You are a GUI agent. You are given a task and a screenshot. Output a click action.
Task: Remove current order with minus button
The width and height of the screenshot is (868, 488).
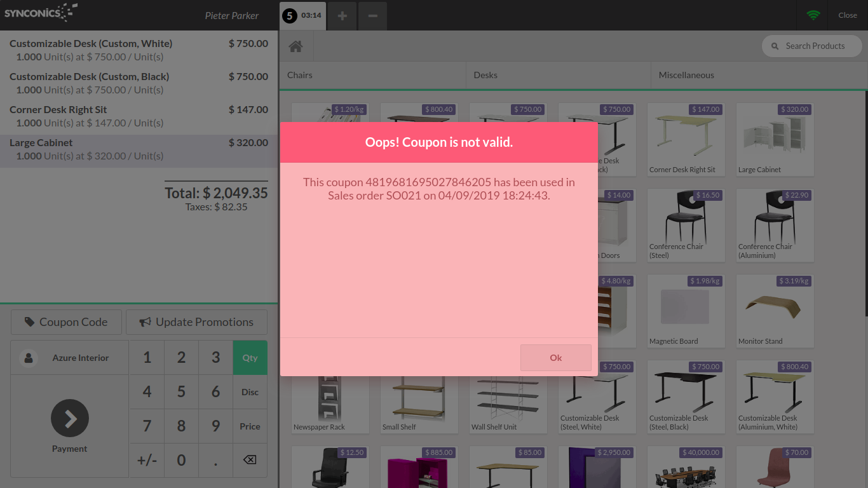(x=373, y=15)
